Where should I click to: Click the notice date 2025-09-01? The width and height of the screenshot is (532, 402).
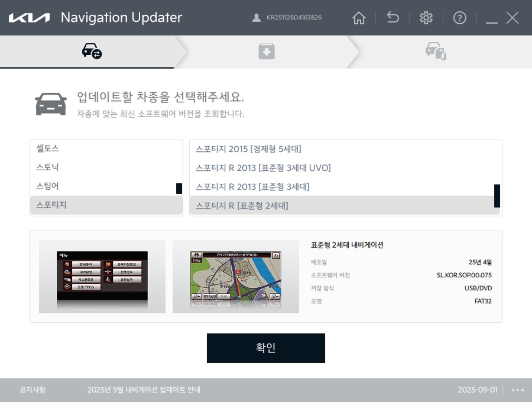(x=478, y=390)
